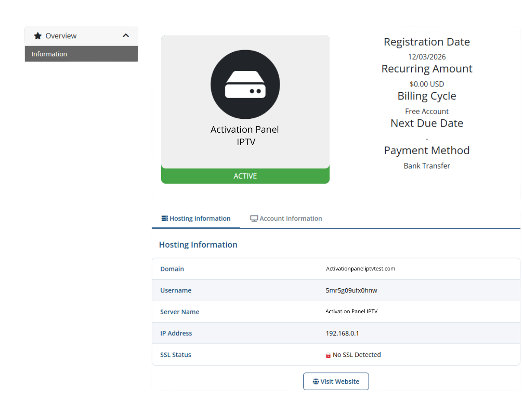The image size is (522, 420).
Task: Click the green ACTIVE status bar
Action: (x=245, y=176)
